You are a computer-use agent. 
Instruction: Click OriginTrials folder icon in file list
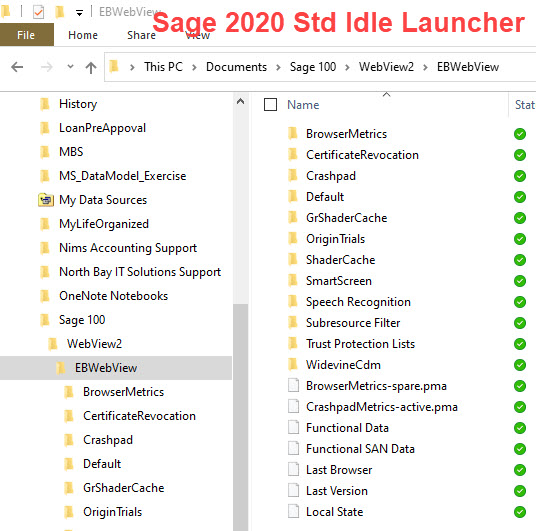pos(293,239)
